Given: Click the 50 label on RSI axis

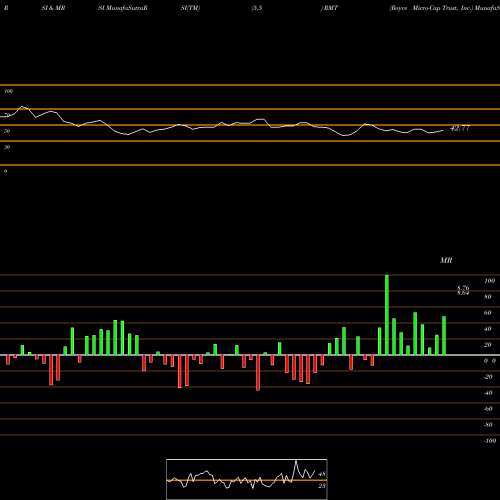Looking at the screenshot, I should 7,131.
